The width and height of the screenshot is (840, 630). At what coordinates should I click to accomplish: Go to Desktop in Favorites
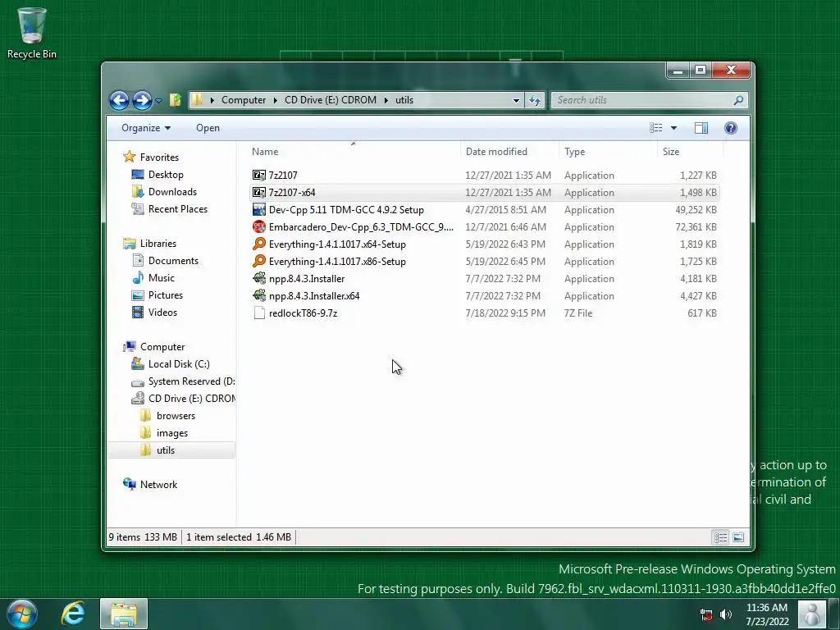pyautogui.click(x=166, y=175)
